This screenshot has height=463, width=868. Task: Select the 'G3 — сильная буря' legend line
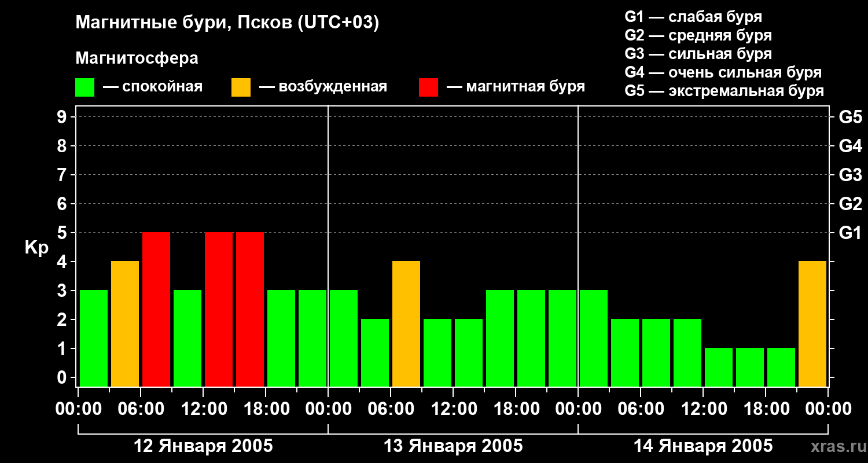[698, 54]
